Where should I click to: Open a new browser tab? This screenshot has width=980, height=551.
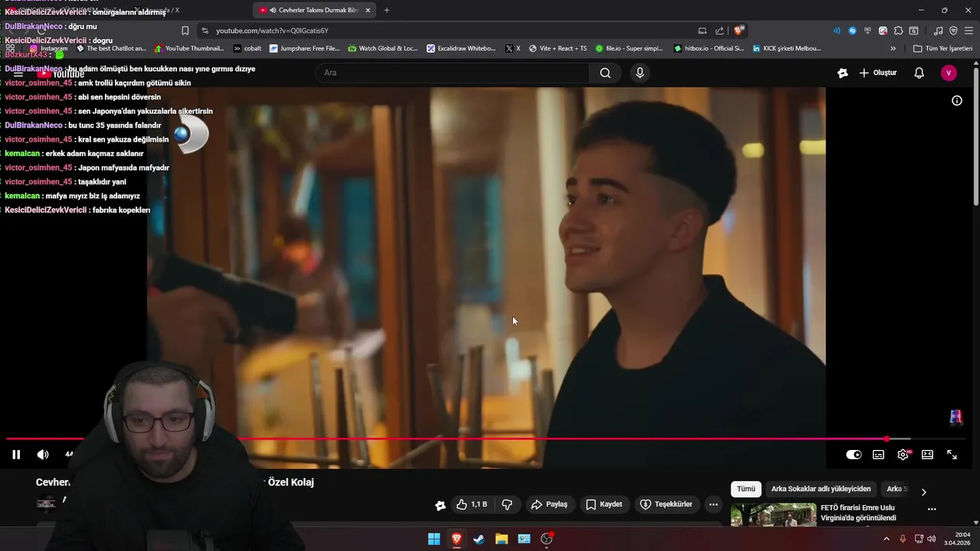pos(387,10)
